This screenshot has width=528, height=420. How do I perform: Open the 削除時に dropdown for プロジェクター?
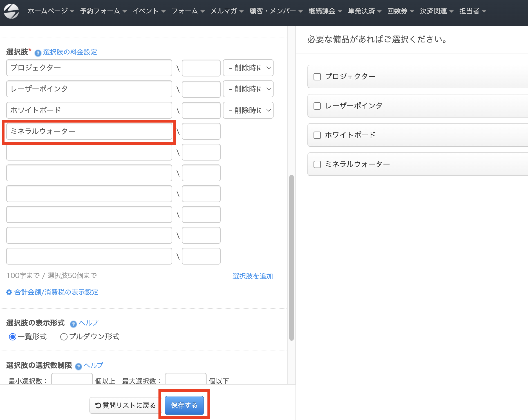click(248, 68)
